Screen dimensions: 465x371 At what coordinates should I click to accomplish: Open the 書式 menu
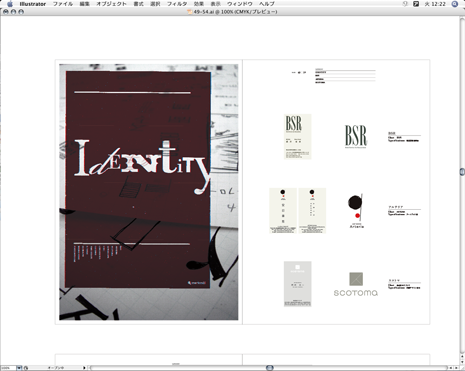click(x=138, y=4)
